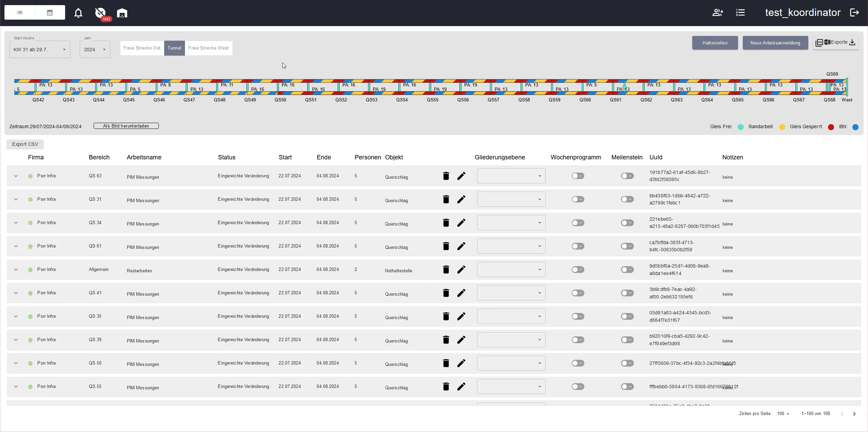Click Neue Arbeitsanmeldung button
868x432 pixels.
[x=775, y=43]
